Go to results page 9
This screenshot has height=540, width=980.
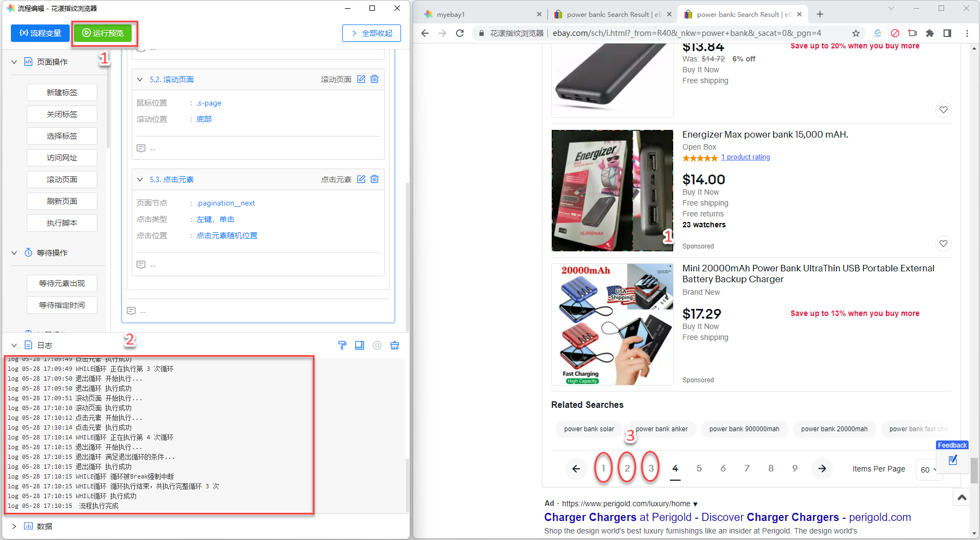click(x=795, y=468)
